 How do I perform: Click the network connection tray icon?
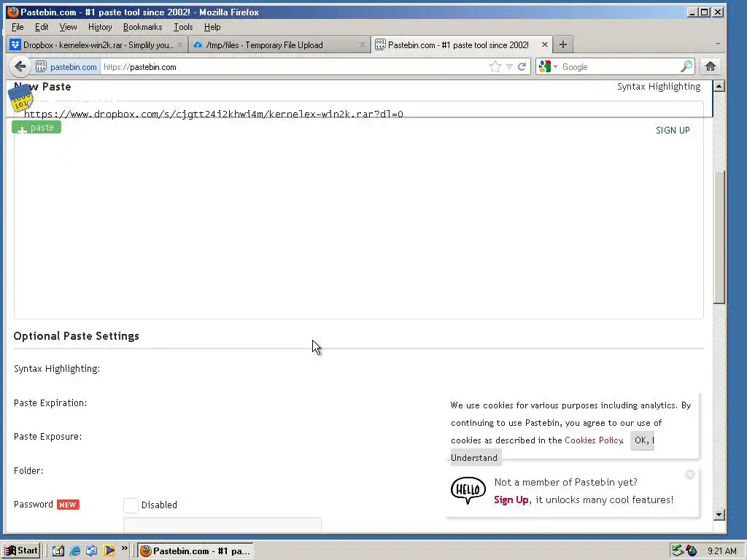coord(678,551)
